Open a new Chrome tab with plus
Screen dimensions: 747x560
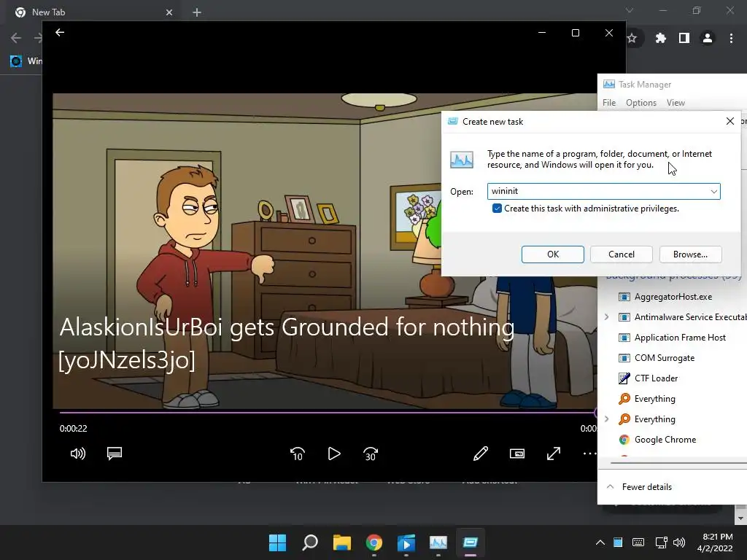coord(197,12)
